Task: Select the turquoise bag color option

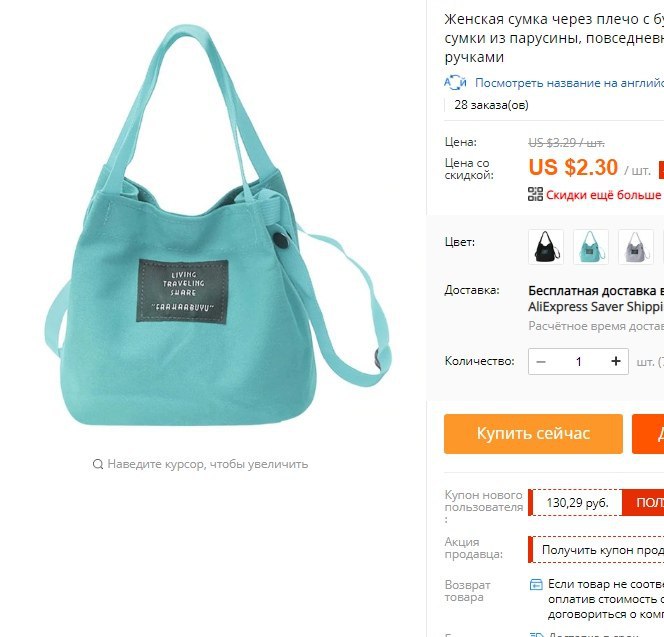Action: coord(591,247)
